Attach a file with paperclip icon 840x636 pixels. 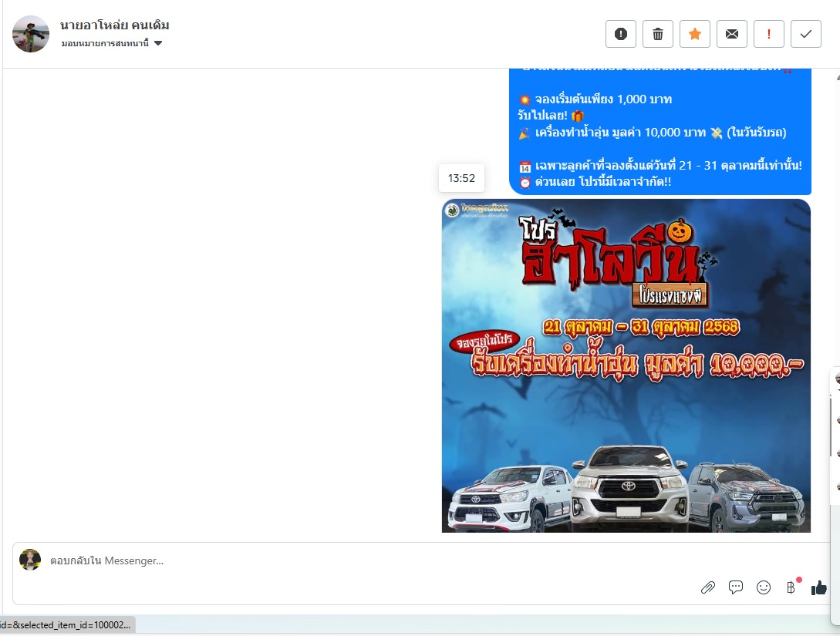click(707, 587)
